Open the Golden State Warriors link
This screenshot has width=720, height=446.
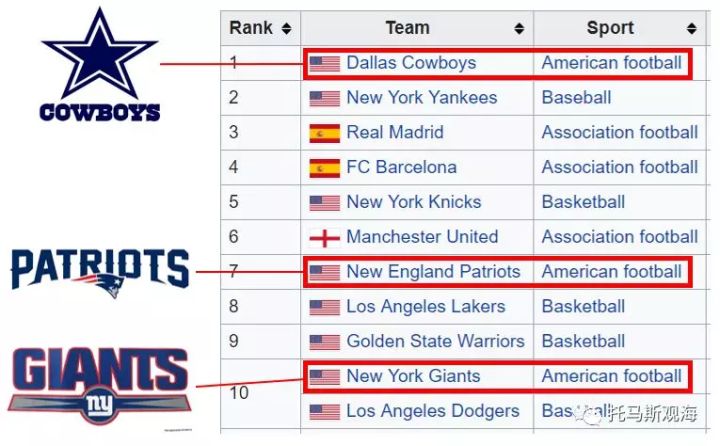(435, 341)
